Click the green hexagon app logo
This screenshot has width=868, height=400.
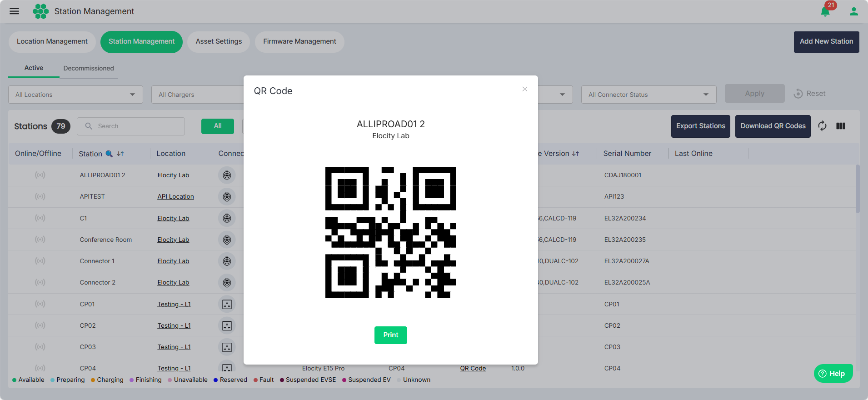pyautogui.click(x=40, y=11)
